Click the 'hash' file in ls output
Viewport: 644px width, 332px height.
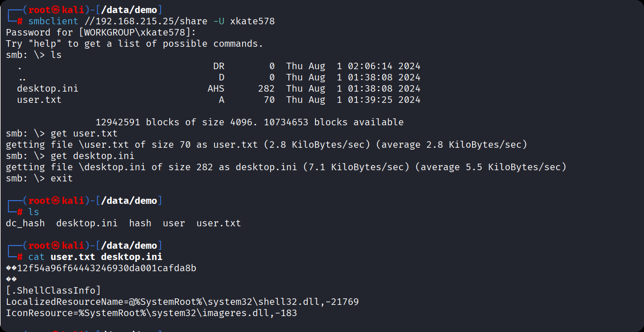click(x=140, y=223)
